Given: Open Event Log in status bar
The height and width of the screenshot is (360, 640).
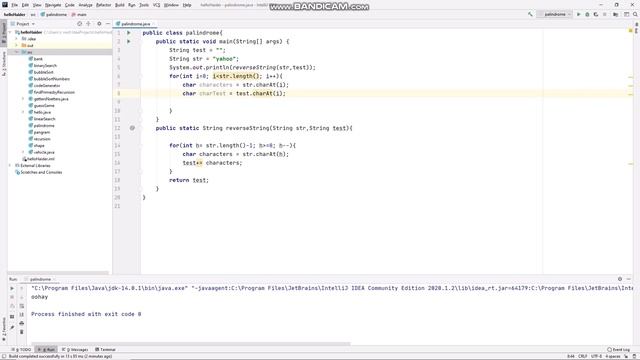Looking at the screenshot, I should click(618, 350).
